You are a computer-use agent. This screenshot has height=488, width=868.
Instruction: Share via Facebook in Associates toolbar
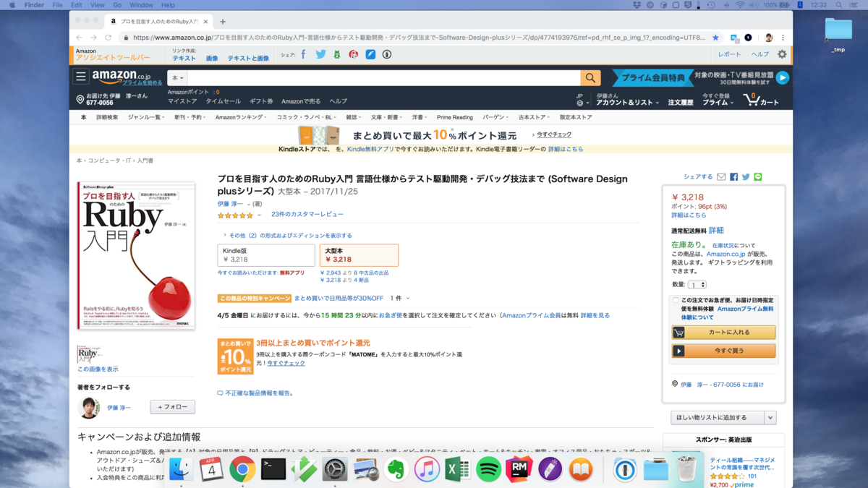(303, 54)
